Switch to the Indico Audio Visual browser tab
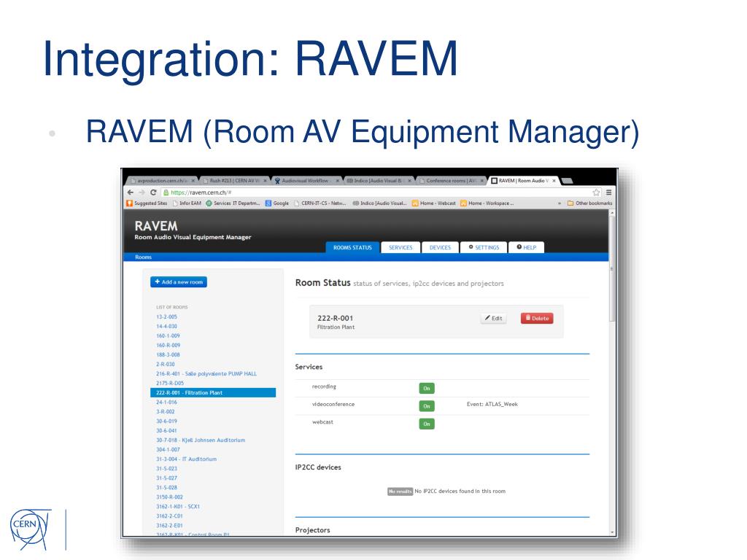 point(377,181)
